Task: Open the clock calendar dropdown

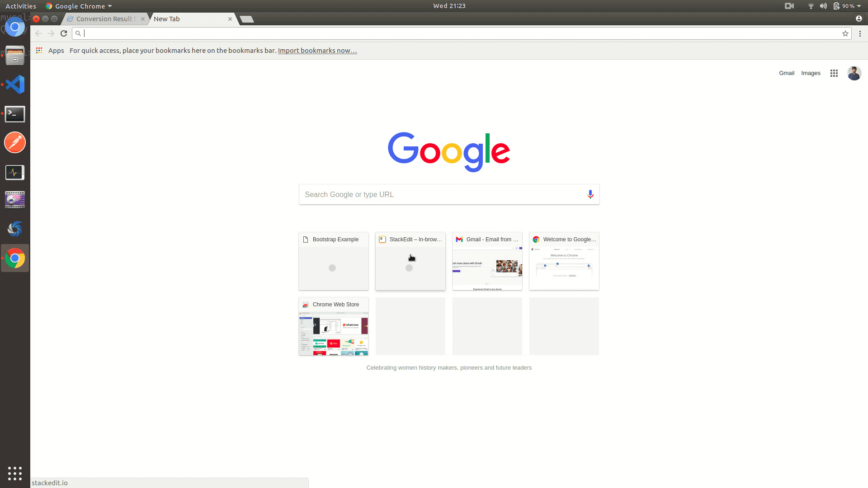Action: point(449,6)
